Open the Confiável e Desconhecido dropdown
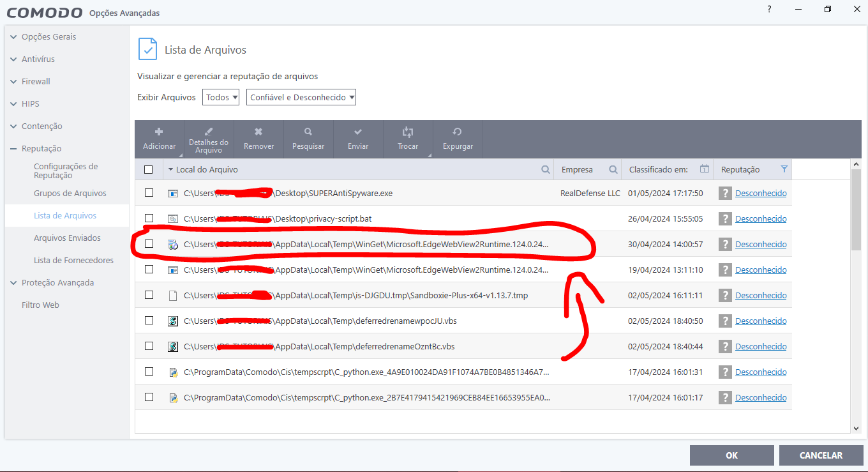 click(301, 98)
